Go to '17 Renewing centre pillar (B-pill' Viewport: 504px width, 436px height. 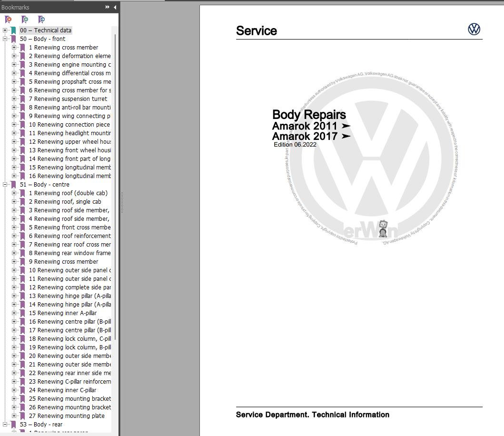coord(70,330)
